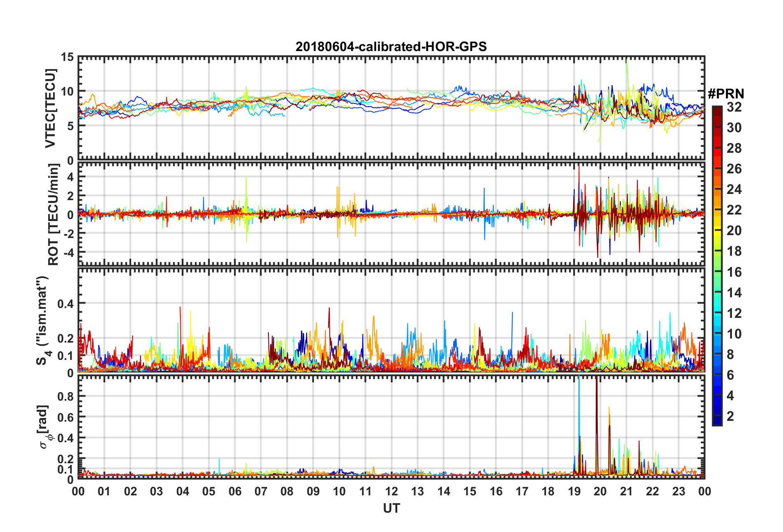Select the UT axis hour label "03"
The width and height of the screenshot is (783, 532).
[156, 491]
